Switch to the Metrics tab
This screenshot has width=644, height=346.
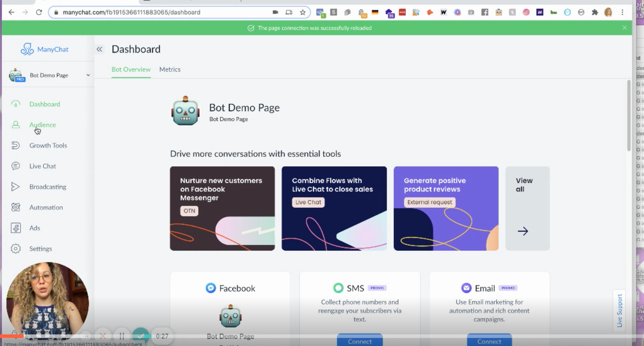tap(170, 70)
